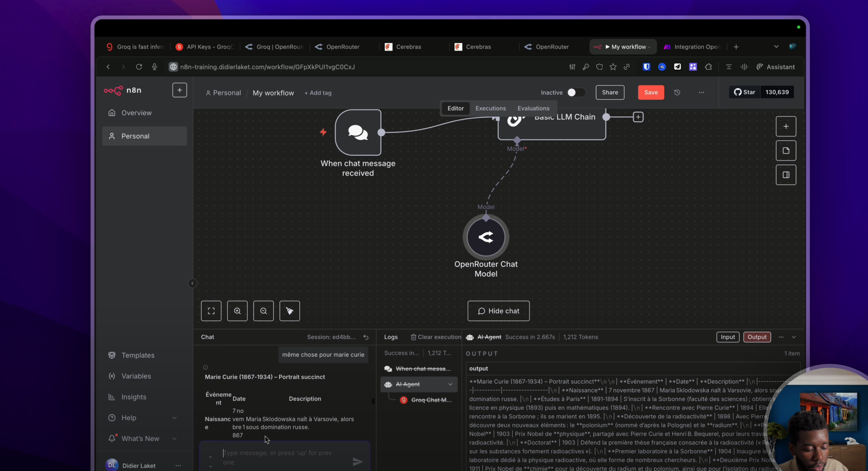
Task: Click the GitHub Star button
Action: pyautogui.click(x=745, y=92)
